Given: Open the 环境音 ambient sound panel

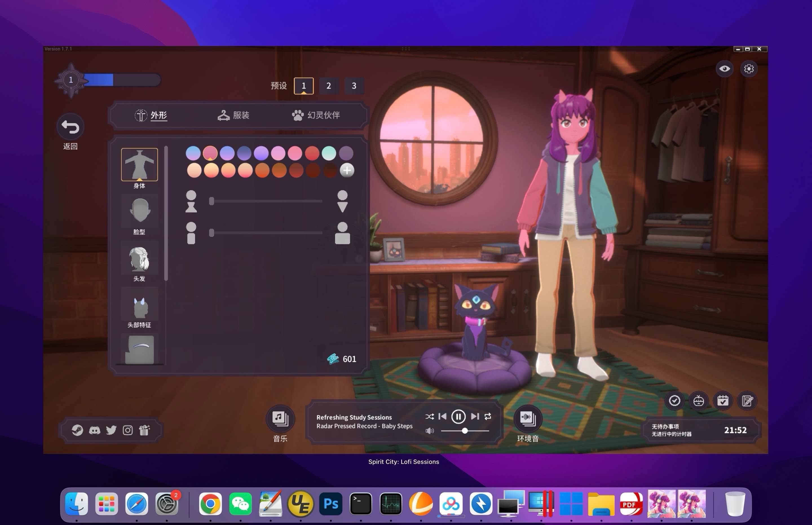Looking at the screenshot, I should (x=528, y=419).
